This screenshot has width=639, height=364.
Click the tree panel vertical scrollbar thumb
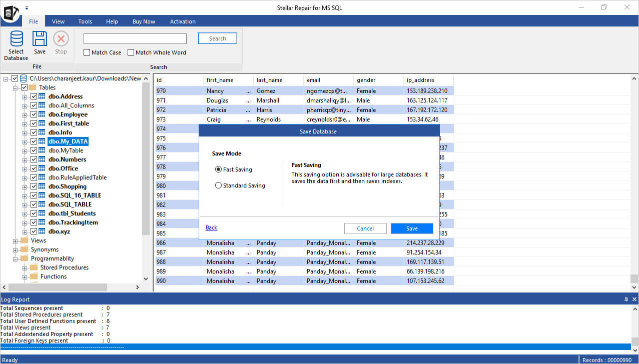[146, 158]
